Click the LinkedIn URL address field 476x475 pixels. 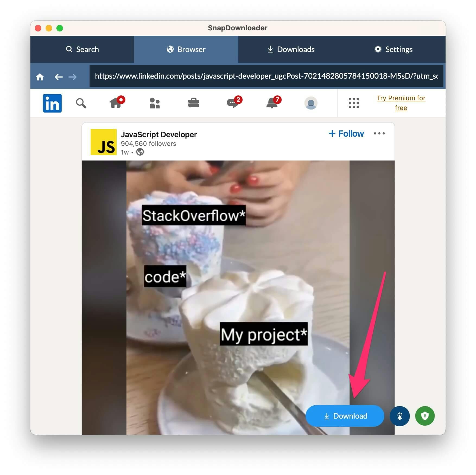pyautogui.click(x=266, y=76)
